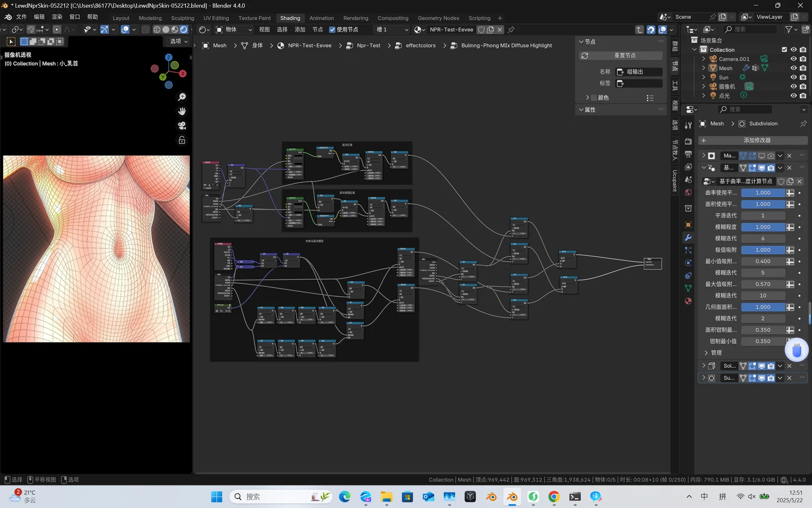Click the camera icon in the viewport sidebar
812x508 pixels.
pyautogui.click(x=182, y=125)
